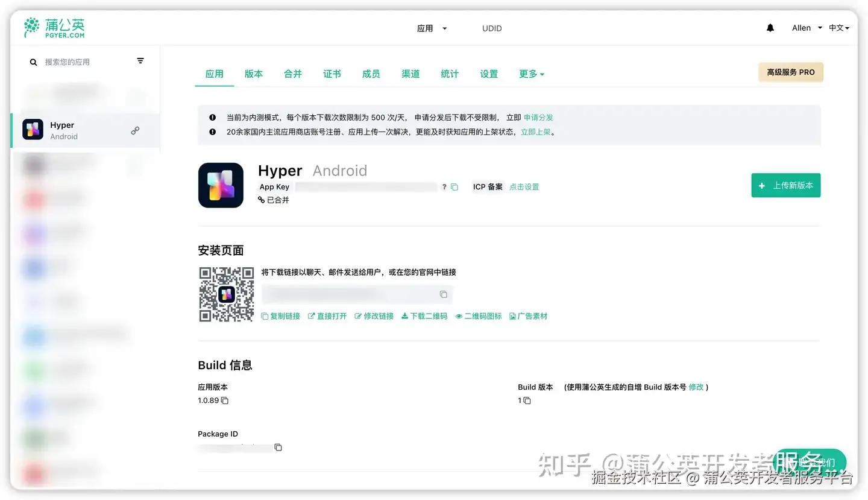
Task: Open the 中文 language dropdown
Action: tap(839, 28)
